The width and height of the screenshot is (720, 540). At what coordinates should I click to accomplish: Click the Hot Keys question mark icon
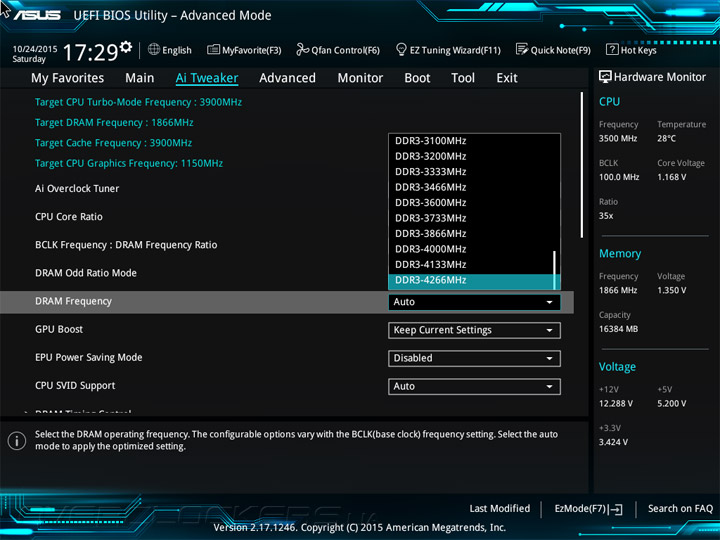612,49
